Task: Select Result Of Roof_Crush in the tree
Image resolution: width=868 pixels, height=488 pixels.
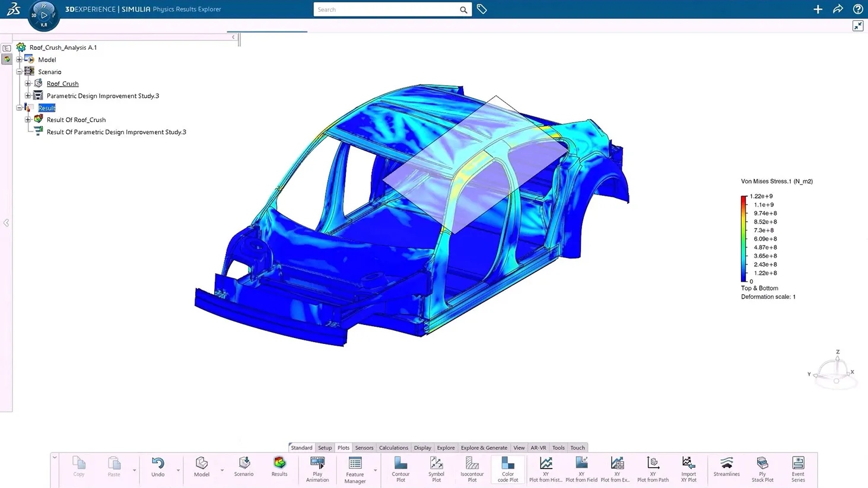Action: (76, 119)
